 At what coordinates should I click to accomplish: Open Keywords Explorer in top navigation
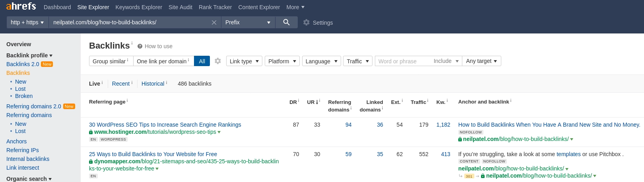(139, 7)
